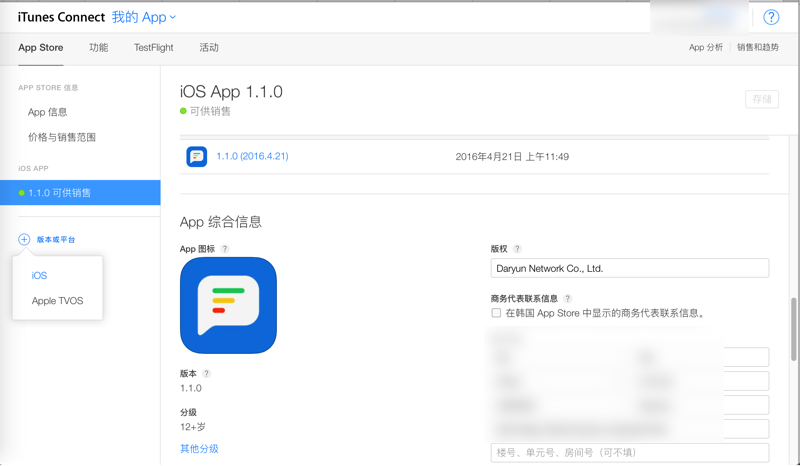The height and width of the screenshot is (466, 800).
Task: Switch to the 功能 tab
Action: pos(98,47)
